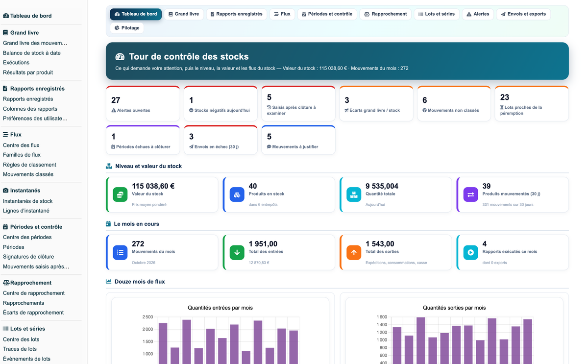Screen dimensions: 588x364
Task: Go to Exécutions in the sidebar
Action: coord(16,63)
